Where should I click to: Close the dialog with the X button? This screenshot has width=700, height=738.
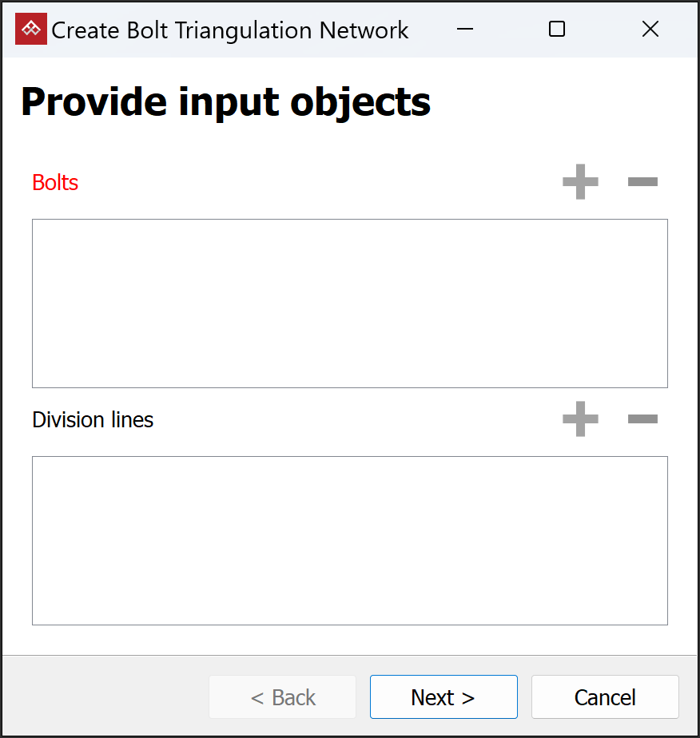[x=650, y=30]
